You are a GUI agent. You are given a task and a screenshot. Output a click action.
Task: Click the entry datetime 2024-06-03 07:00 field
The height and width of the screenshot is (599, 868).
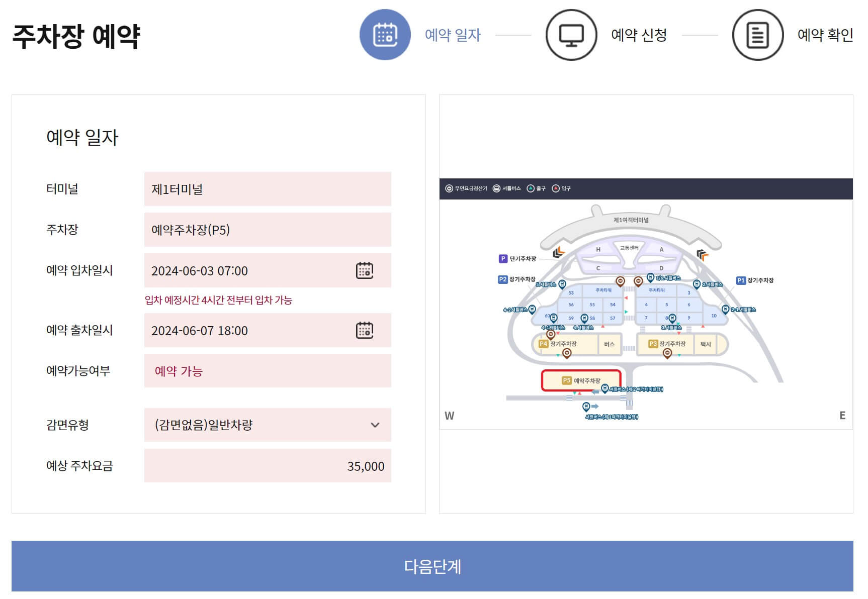[x=268, y=270]
